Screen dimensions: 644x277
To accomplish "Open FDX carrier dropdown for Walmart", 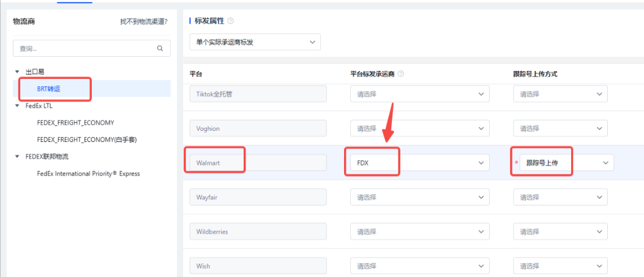I will [x=420, y=163].
